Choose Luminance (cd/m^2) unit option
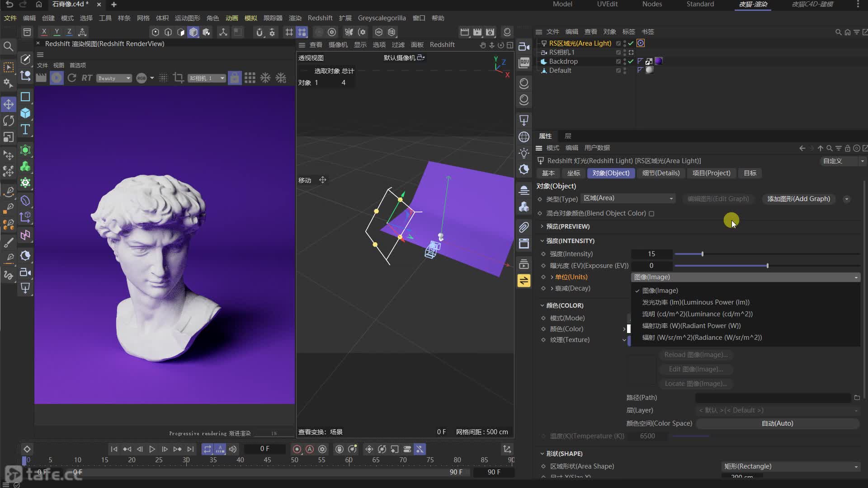The image size is (868, 488). pos(698,314)
